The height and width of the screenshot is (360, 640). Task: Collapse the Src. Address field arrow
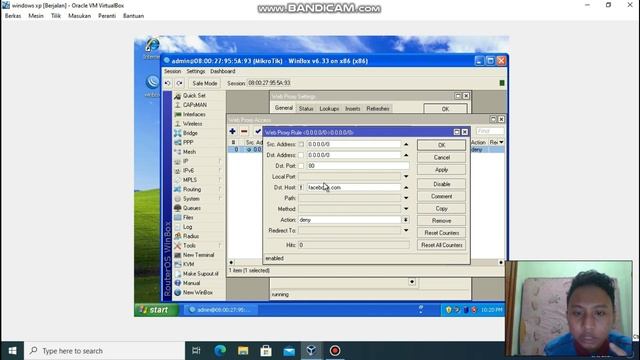(406, 144)
